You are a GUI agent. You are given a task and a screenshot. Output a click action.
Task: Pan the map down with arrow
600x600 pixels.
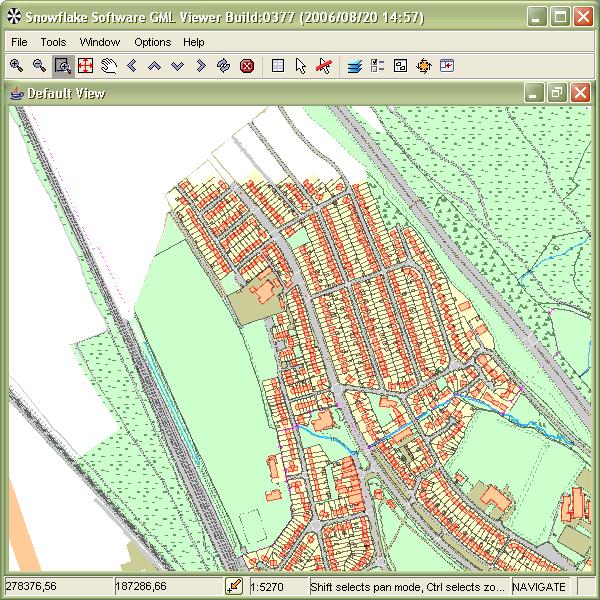coord(177,66)
